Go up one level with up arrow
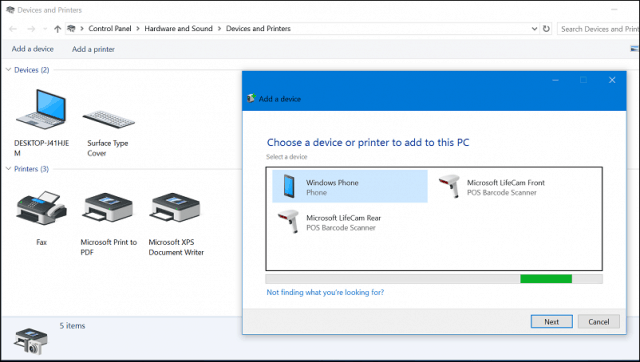The image size is (640, 362). (58, 29)
